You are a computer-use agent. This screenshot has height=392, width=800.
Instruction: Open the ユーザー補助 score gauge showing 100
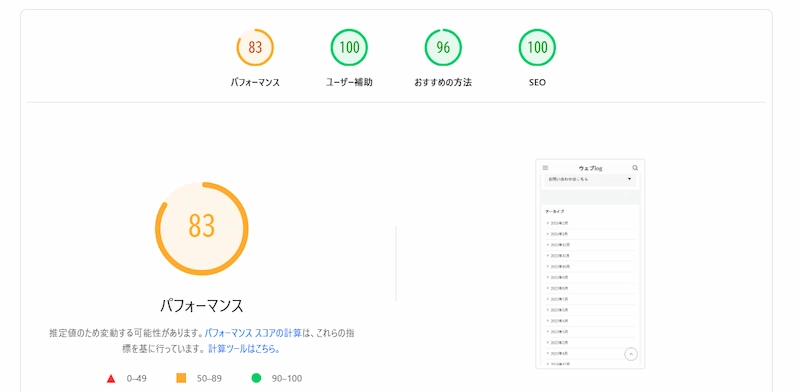click(349, 47)
